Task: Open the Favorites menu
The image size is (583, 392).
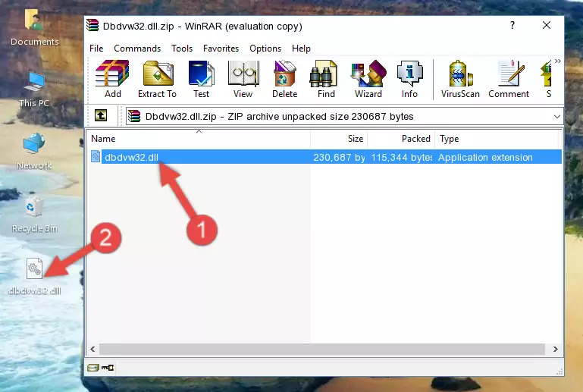Action: 221,49
